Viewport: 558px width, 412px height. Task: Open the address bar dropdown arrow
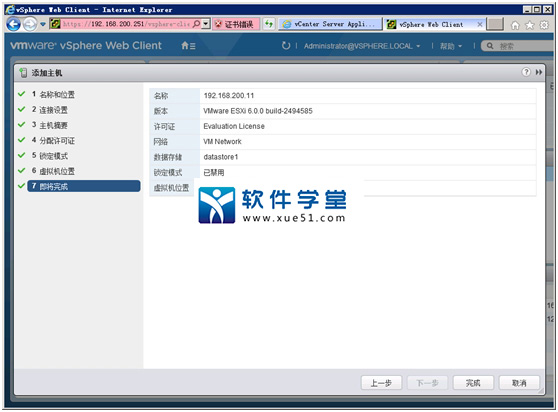206,24
